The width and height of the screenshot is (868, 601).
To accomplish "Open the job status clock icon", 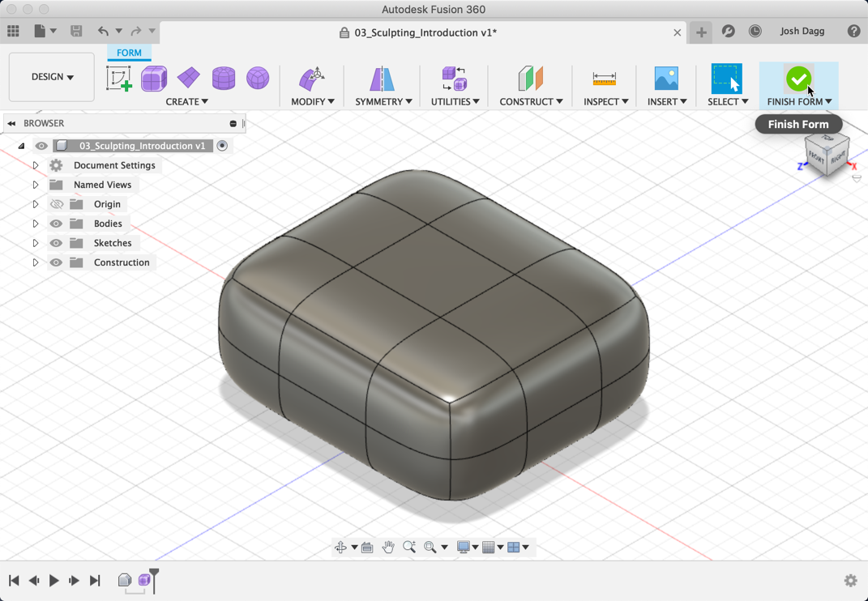I will click(x=755, y=31).
